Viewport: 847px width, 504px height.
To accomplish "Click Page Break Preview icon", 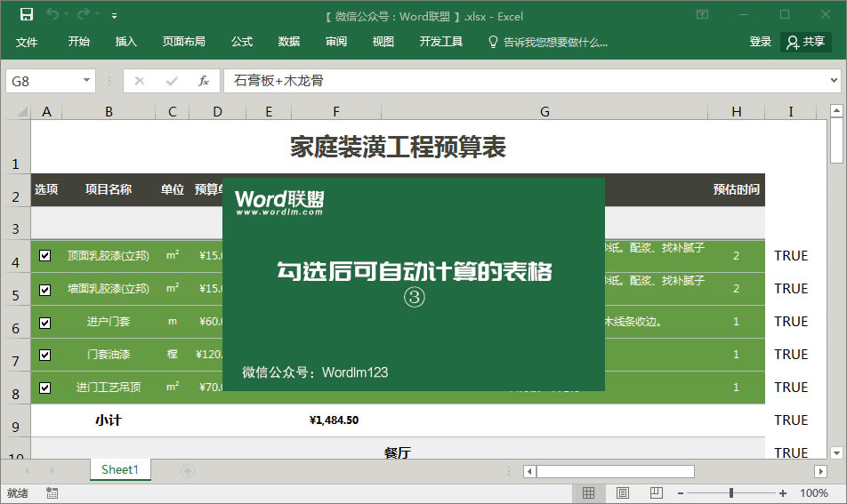I will (656, 492).
